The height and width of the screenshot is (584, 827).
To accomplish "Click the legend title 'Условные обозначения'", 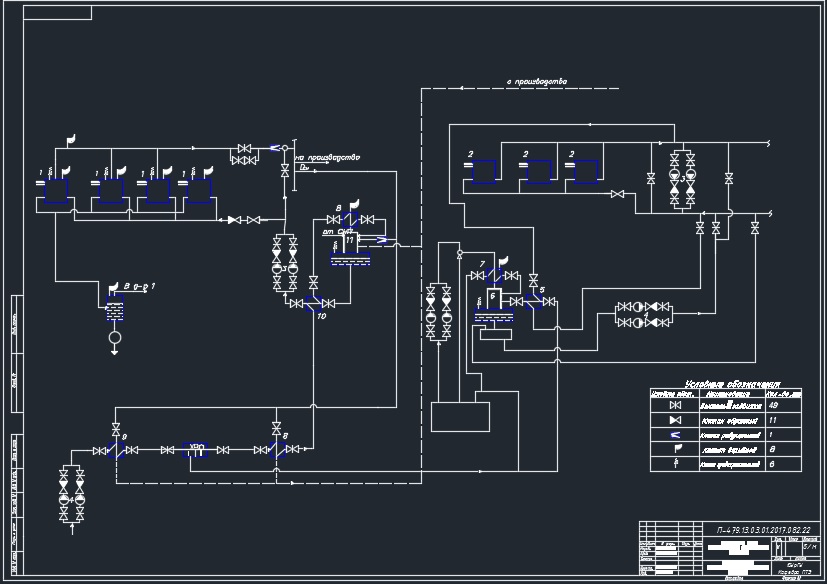I will (x=733, y=384).
